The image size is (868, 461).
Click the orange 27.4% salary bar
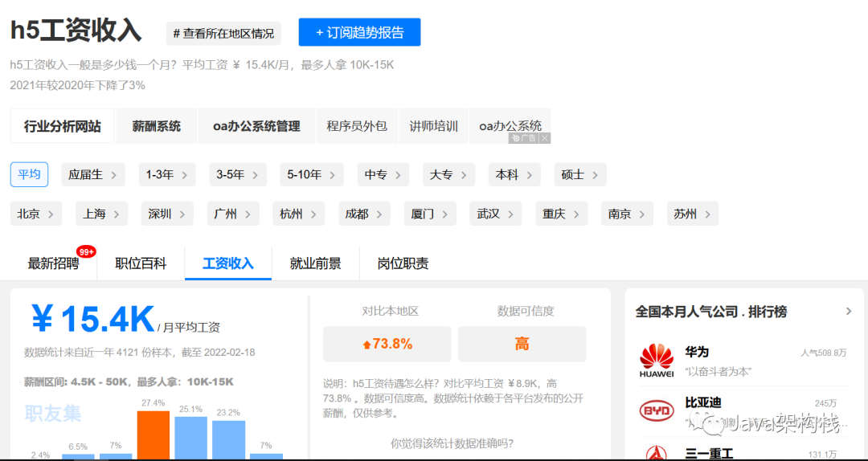[x=154, y=435]
